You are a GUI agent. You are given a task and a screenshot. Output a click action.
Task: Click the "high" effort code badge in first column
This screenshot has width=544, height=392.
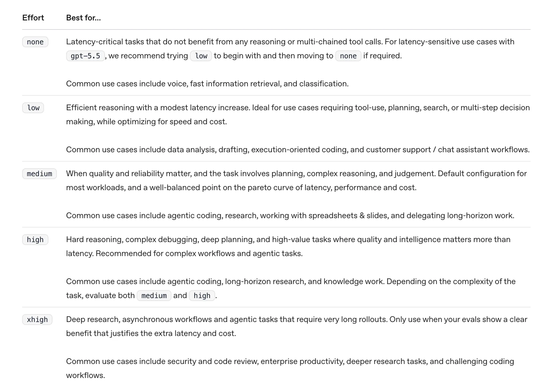35,240
